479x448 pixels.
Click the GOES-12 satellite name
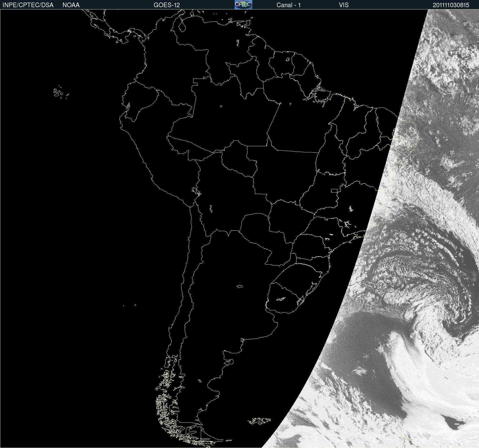point(167,5)
